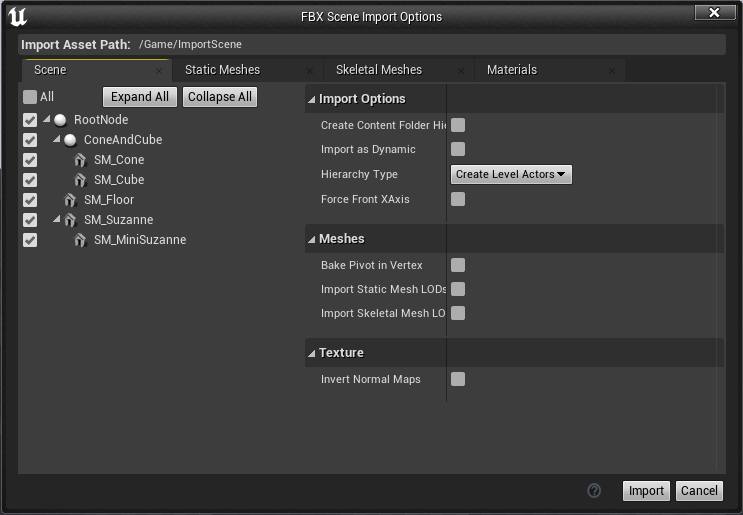
Task: Click the Cancel button
Action: click(x=699, y=491)
